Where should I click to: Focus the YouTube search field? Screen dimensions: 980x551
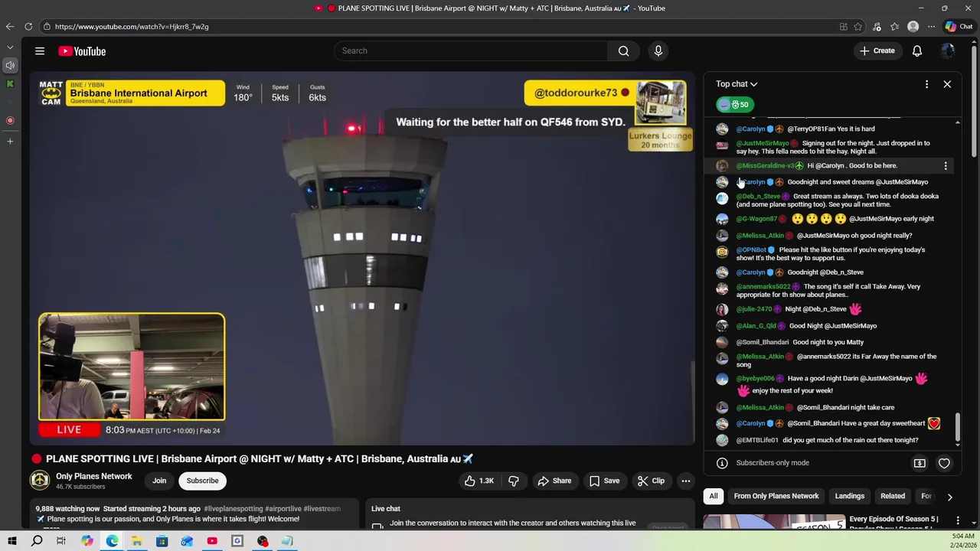pyautogui.click(x=471, y=51)
